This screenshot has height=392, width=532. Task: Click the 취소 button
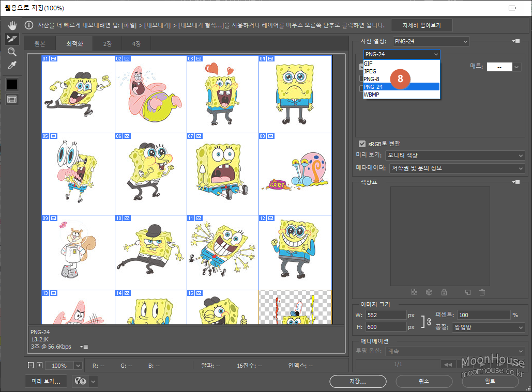tap(424, 381)
